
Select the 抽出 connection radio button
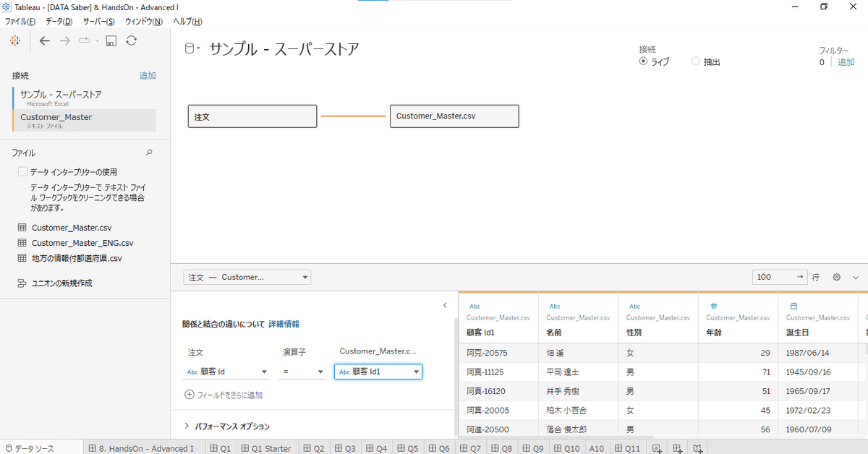pos(696,61)
